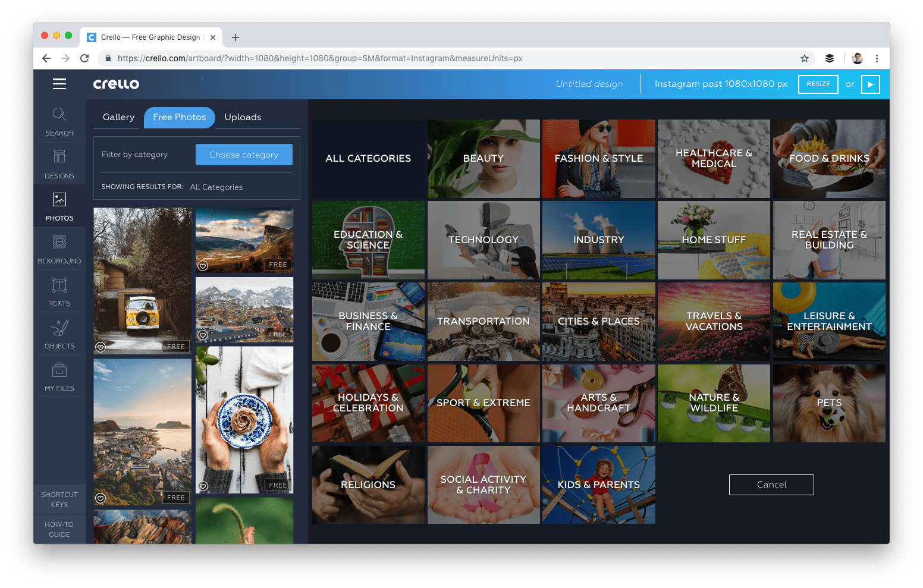923x588 pixels.
Task: Open the Texts tool
Action: pyautogui.click(x=59, y=291)
